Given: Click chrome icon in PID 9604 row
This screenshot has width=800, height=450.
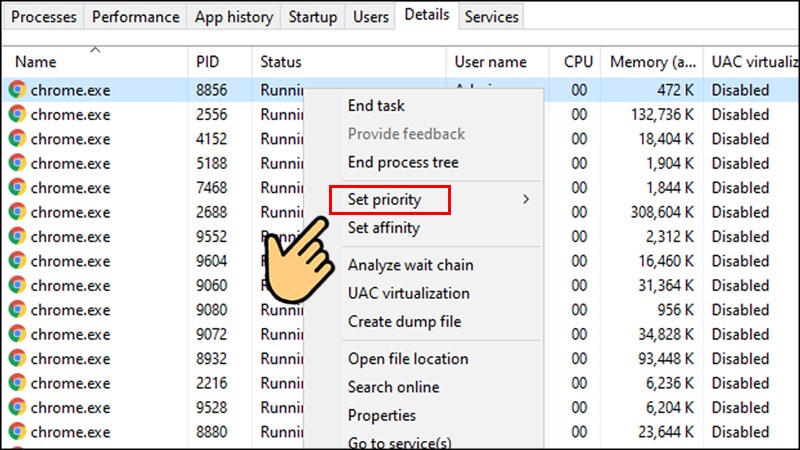Looking at the screenshot, I should coord(17,261).
